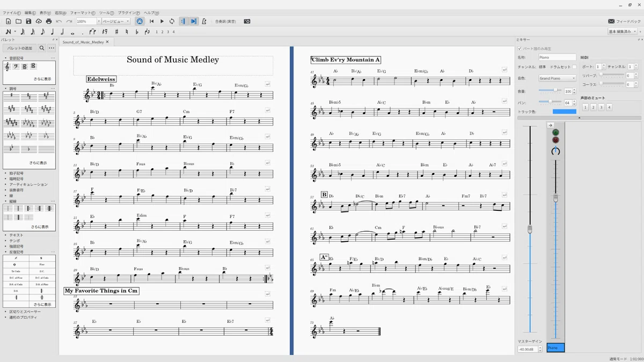Mute voice 1 in 声部のミュート
This screenshot has height=362, width=644.
[585, 107]
